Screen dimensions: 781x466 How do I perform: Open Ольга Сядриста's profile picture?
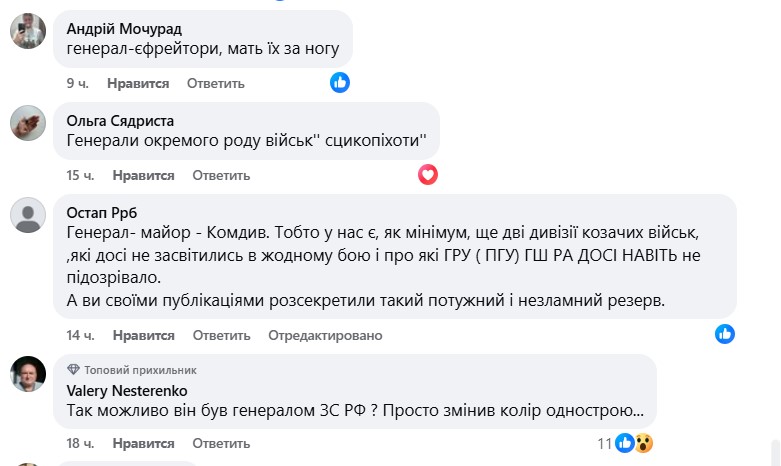tap(27, 123)
